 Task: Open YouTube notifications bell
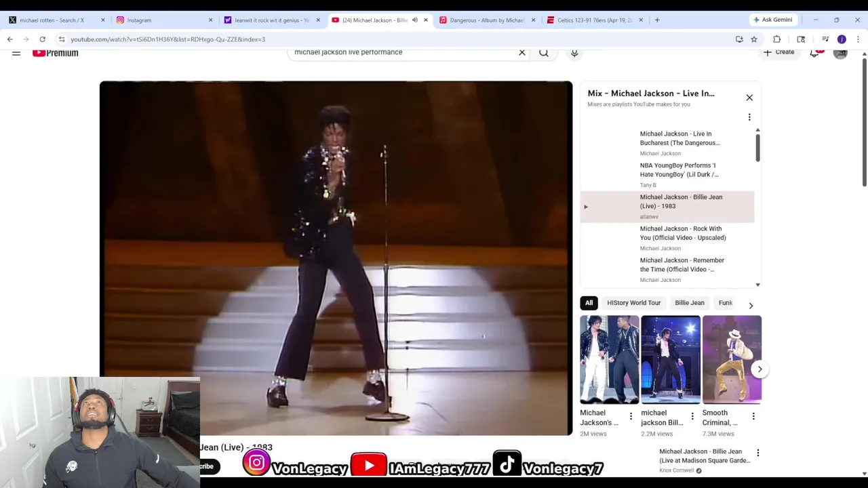tap(815, 52)
